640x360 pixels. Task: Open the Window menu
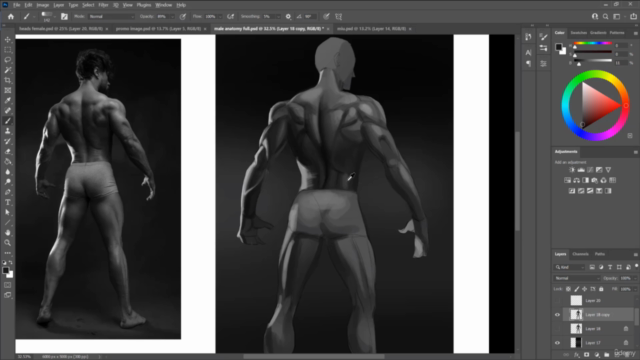tap(163, 5)
